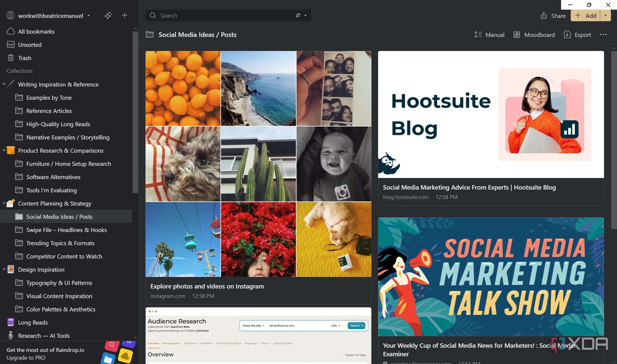Viewport: 617px width, 364px height.
Task: Open the Manual sort option
Action: [489, 35]
